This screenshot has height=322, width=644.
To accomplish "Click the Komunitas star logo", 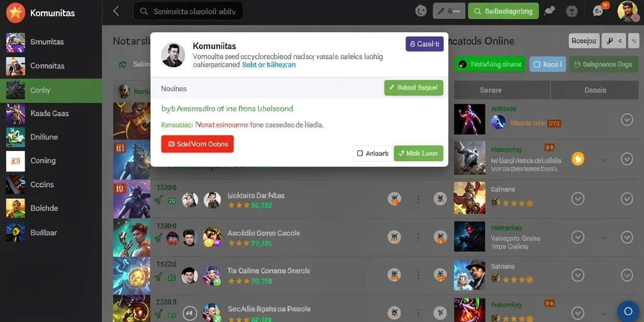I will (x=16, y=13).
